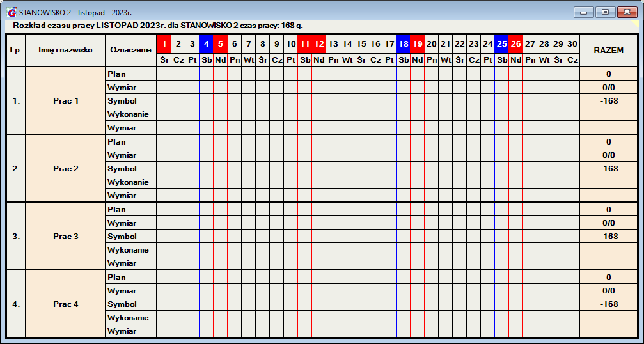644x344 pixels.
Task: Select the Oznaczenie column header
Action: point(130,50)
